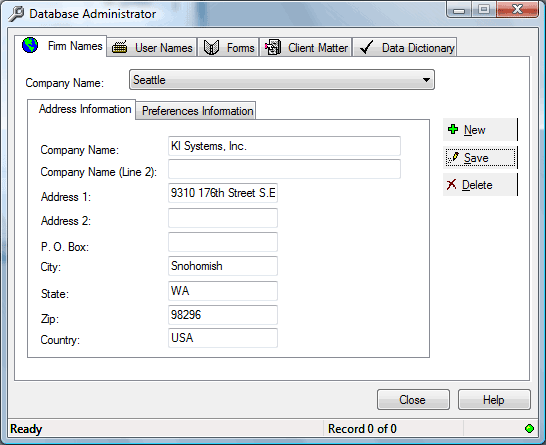Click the red X Delete icon
Screen dimensions: 546x445
tap(451, 184)
